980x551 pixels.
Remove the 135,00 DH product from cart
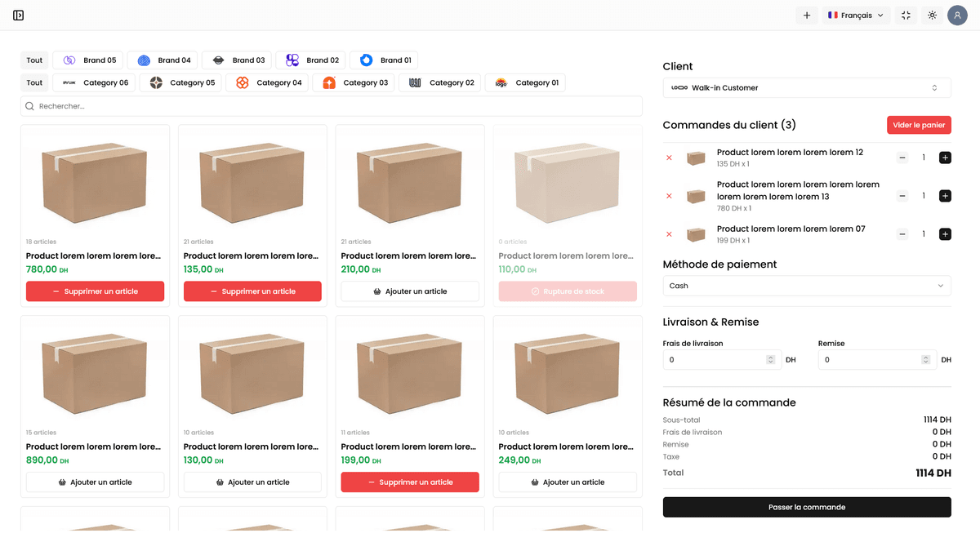(252, 291)
